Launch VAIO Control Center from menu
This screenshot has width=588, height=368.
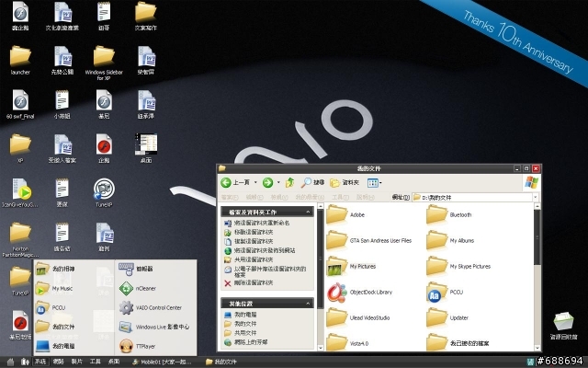click(x=158, y=307)
